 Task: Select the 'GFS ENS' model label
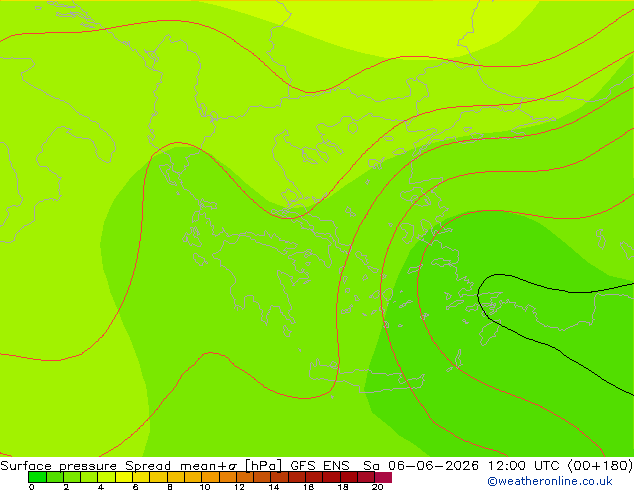[x=319, y=465]
